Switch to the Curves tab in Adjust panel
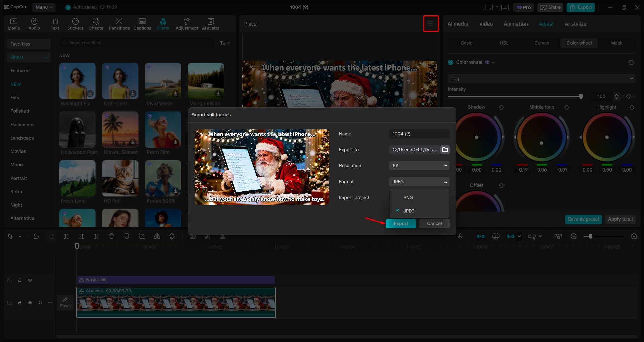 (x=542, y=43)
